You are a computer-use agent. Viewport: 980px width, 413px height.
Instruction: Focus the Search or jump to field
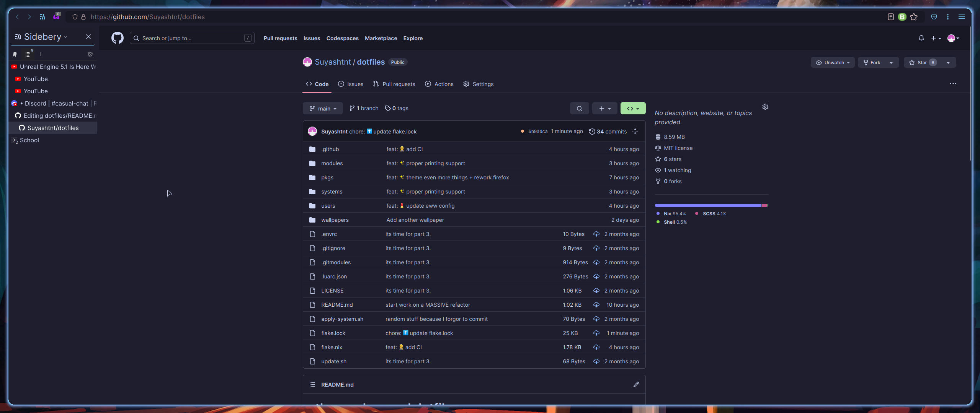pyautogui.click(x=192, y=38)
